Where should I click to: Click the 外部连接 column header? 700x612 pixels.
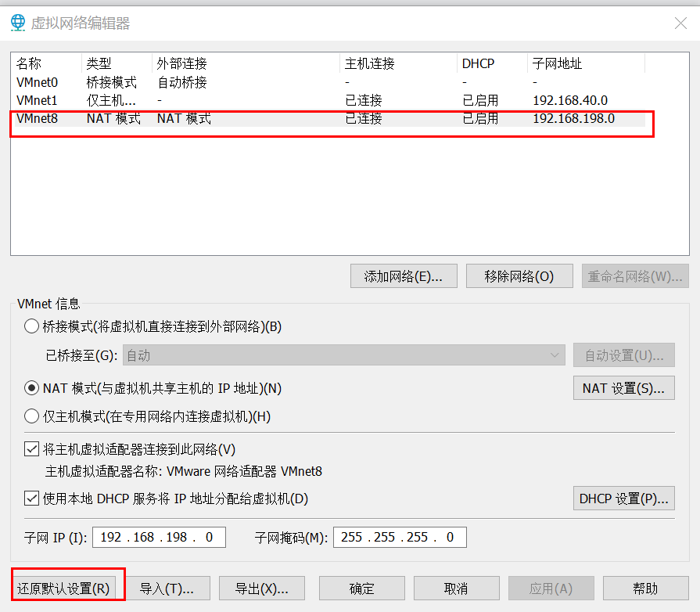(x=246, y=63)
